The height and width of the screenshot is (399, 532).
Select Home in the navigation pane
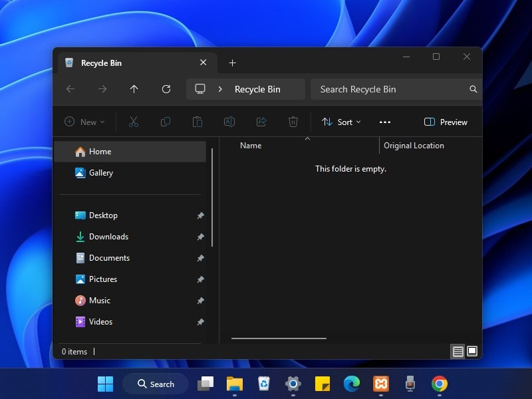pos(130,152)
